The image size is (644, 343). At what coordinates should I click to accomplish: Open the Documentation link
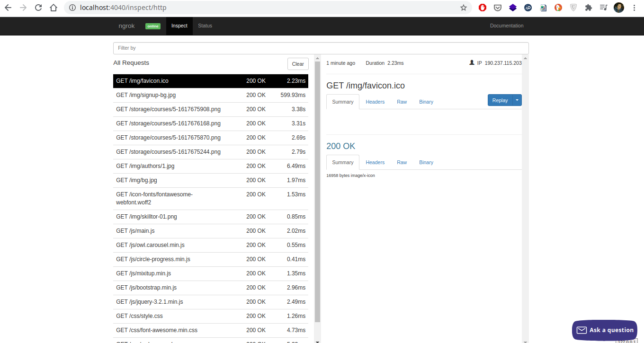click(x=506, y=26)
